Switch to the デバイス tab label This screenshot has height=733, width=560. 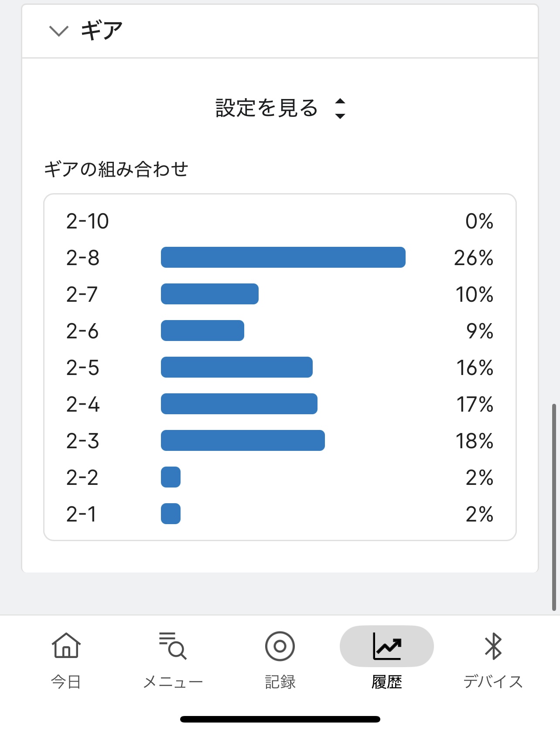(493, 682)
